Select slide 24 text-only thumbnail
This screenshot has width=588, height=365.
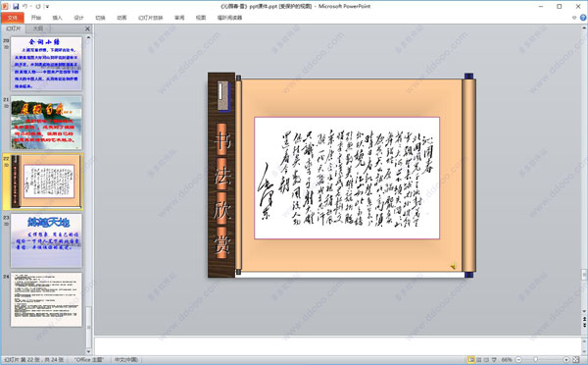[46, 299]
